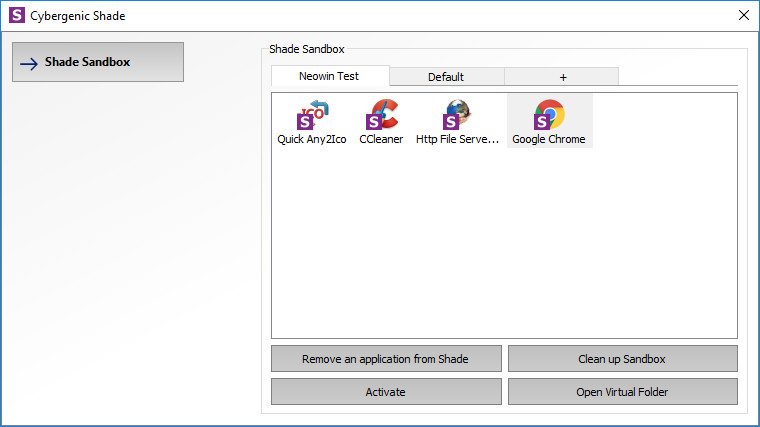Open the Shade Sandbox sidebar section
Viewport: 760px width, 427px height.
point(98,62)
